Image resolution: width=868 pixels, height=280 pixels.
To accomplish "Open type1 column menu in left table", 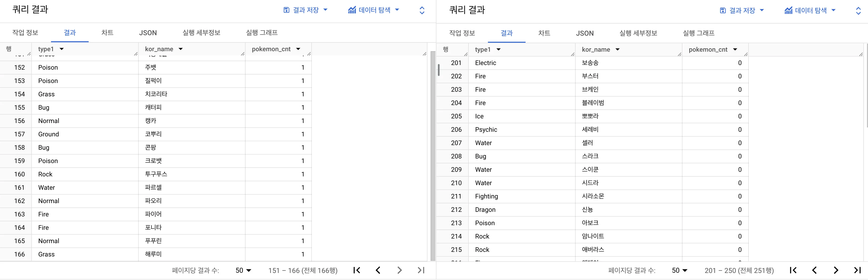I will pos(62,49).
